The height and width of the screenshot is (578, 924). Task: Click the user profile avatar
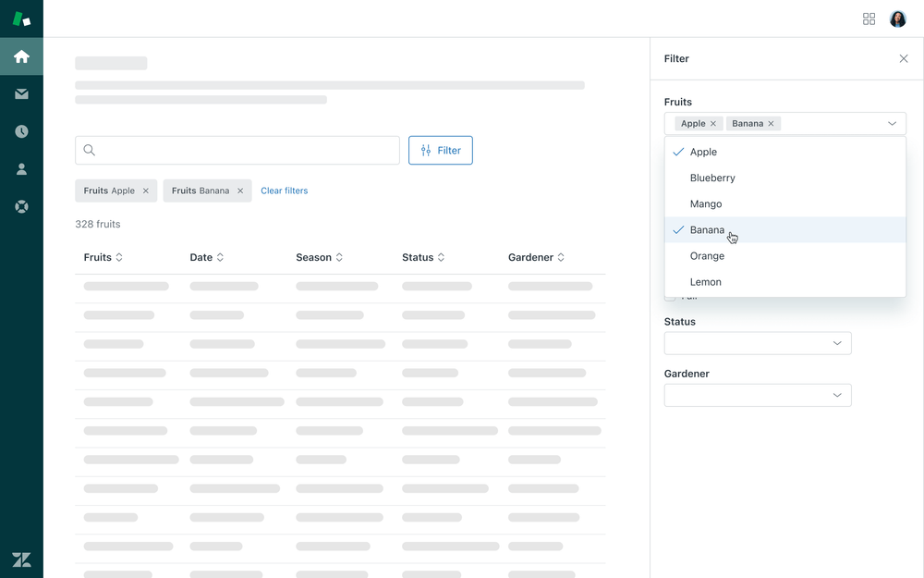click(x=897, y=18)
